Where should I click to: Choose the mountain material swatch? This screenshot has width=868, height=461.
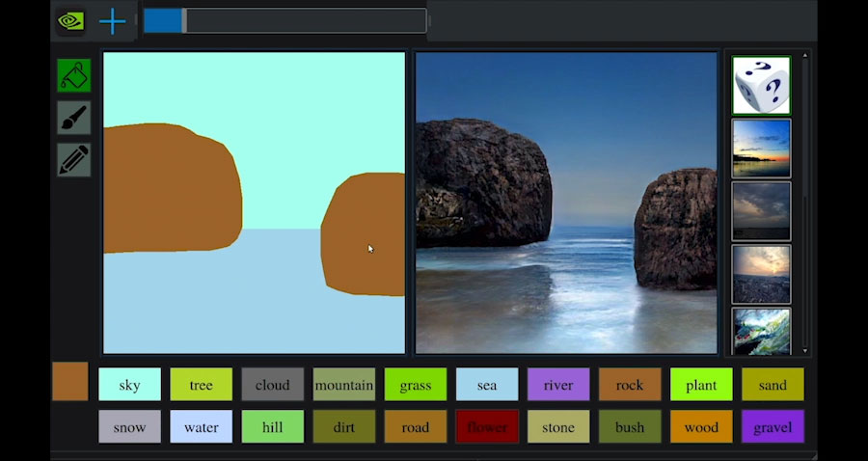coord(343,385)
